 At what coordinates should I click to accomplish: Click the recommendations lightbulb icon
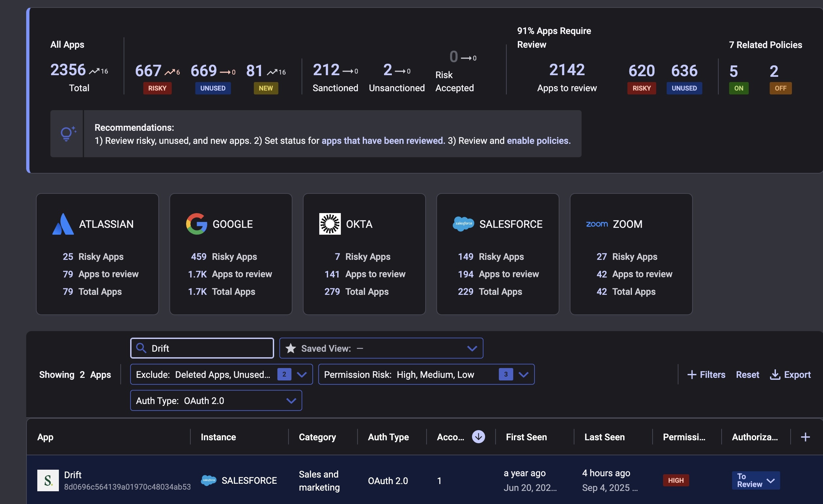pyautogui.click(x=68, y=134)
